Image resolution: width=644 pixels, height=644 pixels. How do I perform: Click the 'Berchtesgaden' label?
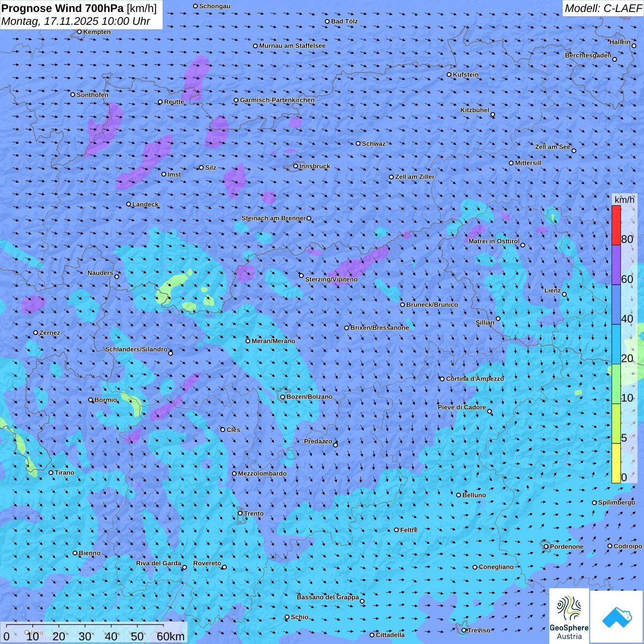588,55
